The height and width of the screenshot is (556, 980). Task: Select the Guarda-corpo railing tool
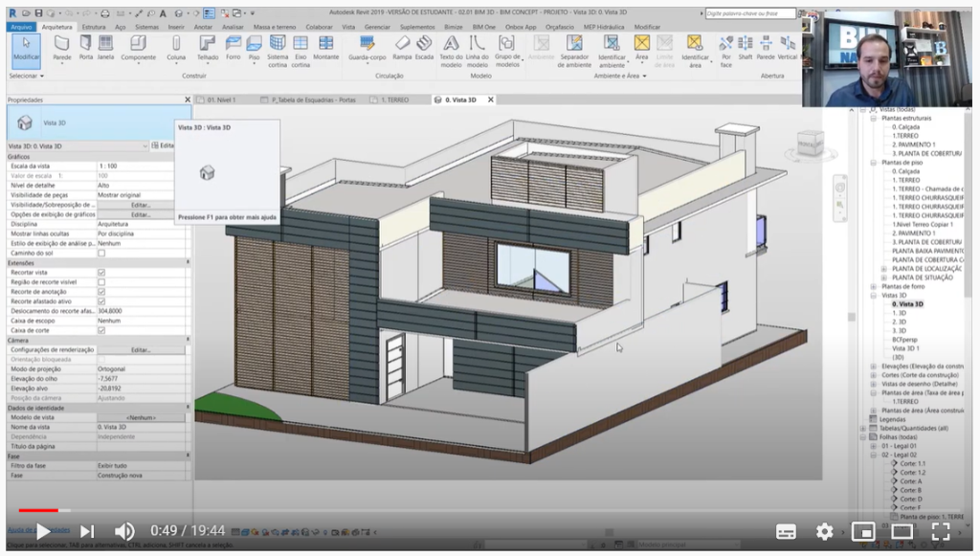point(367,48)
